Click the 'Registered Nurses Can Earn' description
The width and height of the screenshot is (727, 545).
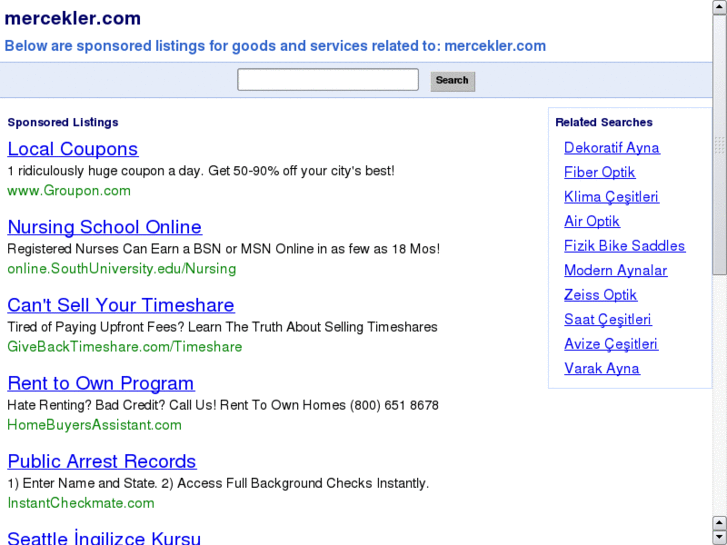[x=223, y=249]
